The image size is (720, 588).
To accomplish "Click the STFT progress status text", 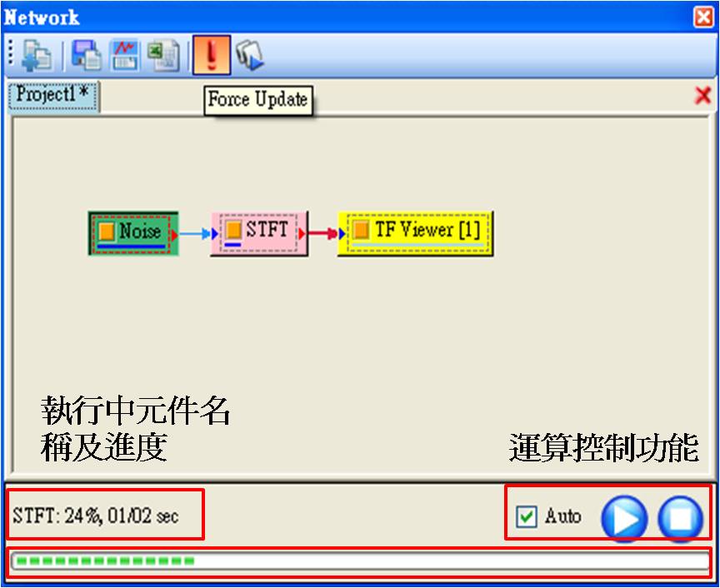I will 95,516.
